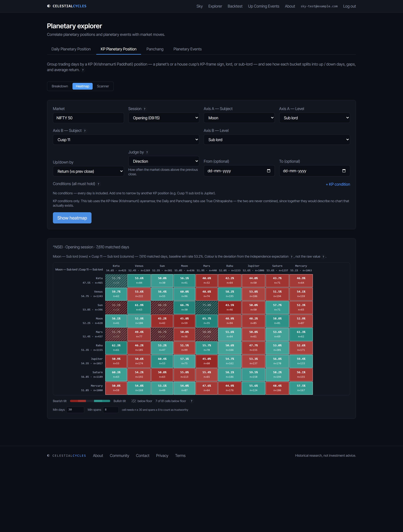Click help icon next to Conditions (all must hold)
The height and width of the screenshot is (532, 403).
click(98, 184)
